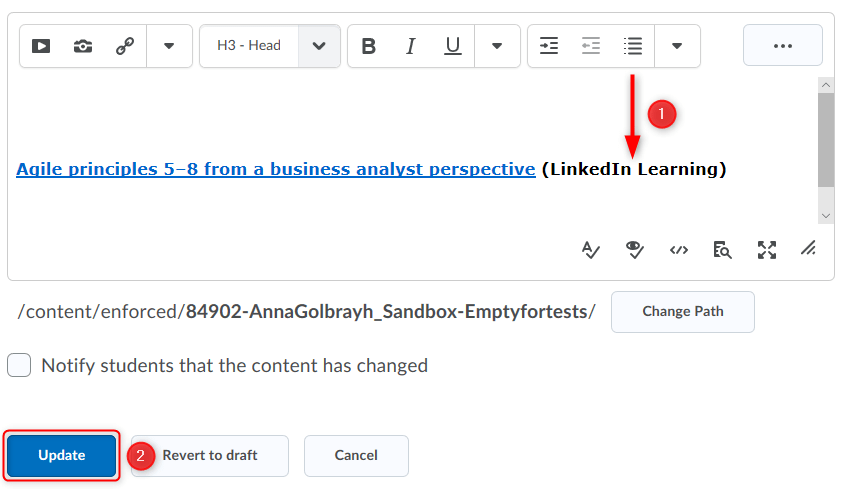Open the HTML source code editor
The width and height of the screenshot is (851, 489).
(x=679, y=250)
